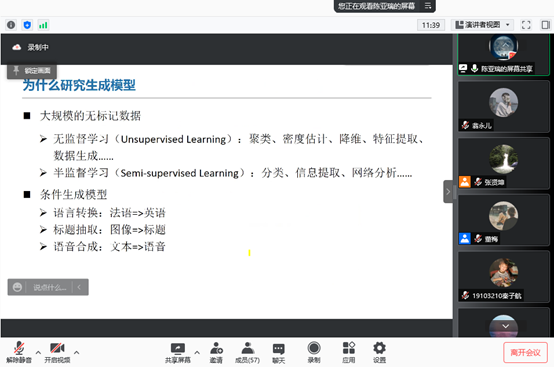
Task: Expand audio options arrow beside microphone
Action: 38,352
